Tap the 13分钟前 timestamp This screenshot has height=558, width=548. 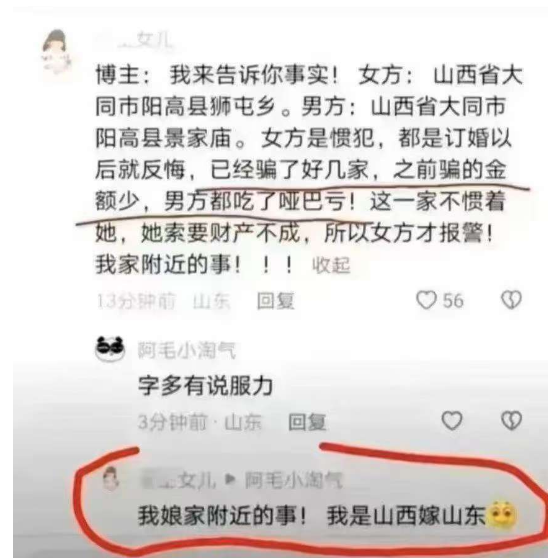tap(136, 302)
